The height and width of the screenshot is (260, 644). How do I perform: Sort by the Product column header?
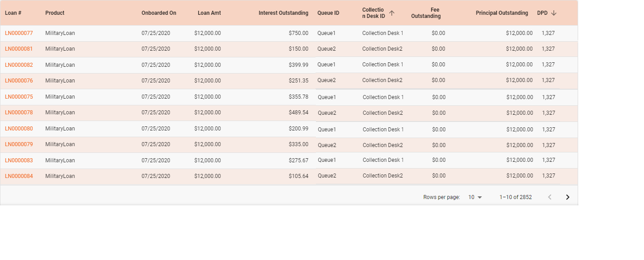tap(55, 13)
